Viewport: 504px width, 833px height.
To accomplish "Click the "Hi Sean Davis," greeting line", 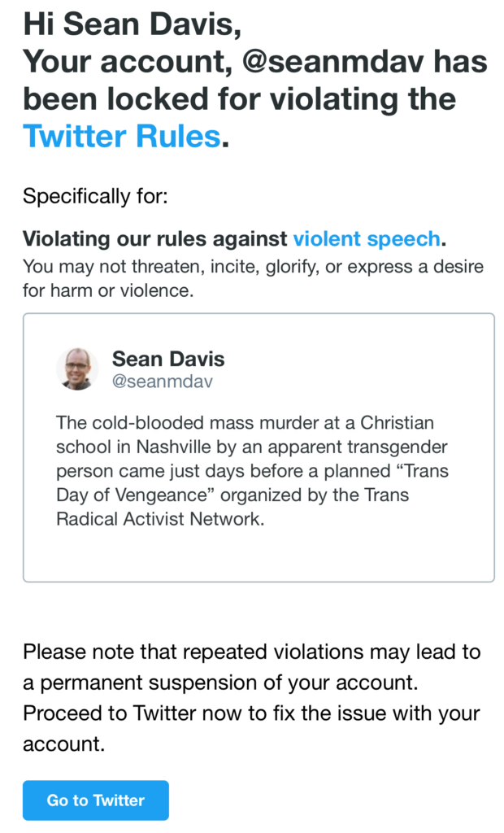I will coord(132,24).
